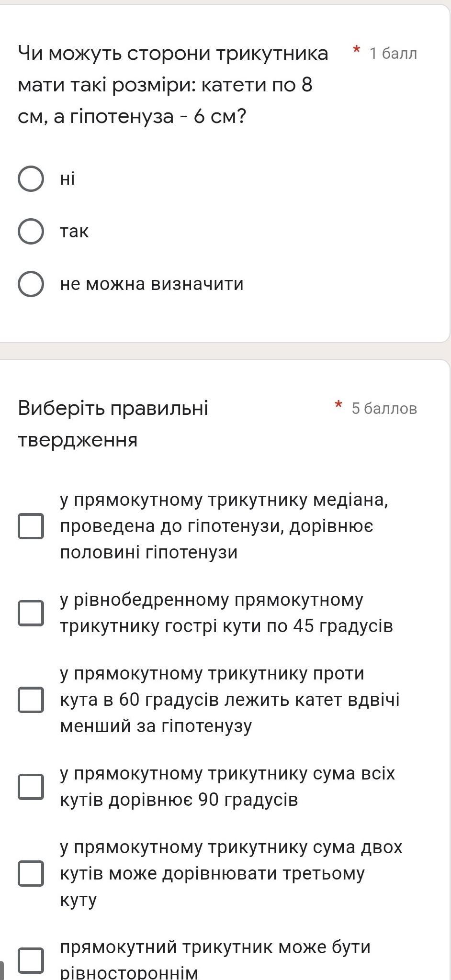Check the box for median equals half hypotenuse

(x=31, y=526)
